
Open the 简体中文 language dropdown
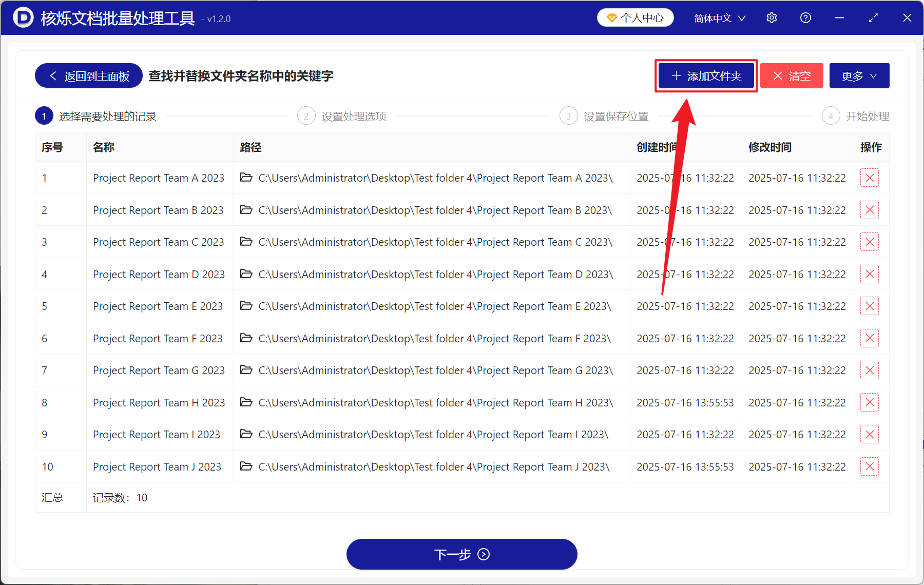[x=714, y=17]
